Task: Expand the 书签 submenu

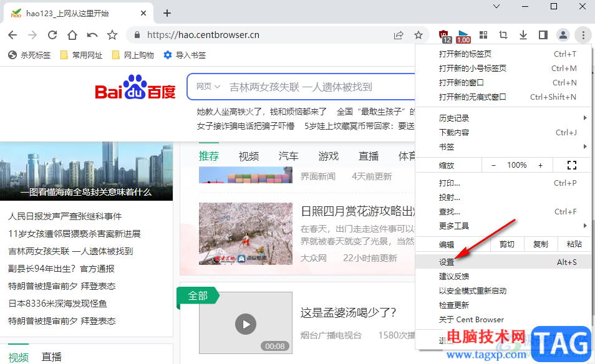Action: point(503,146)
